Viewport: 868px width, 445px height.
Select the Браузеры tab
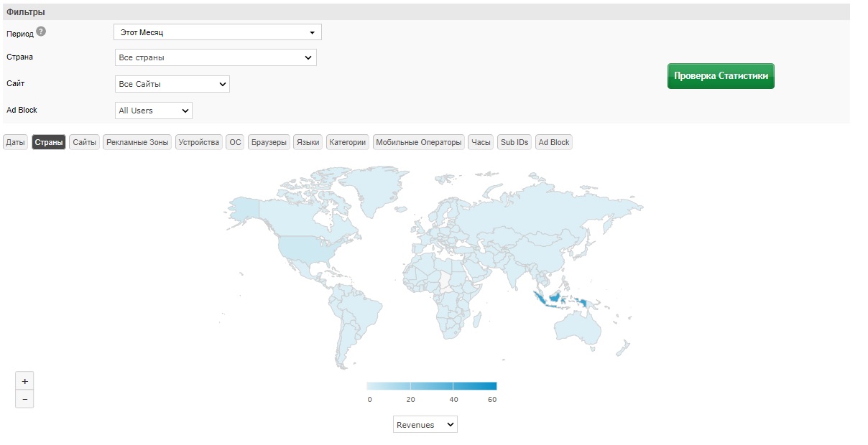[x=269, y=142]
